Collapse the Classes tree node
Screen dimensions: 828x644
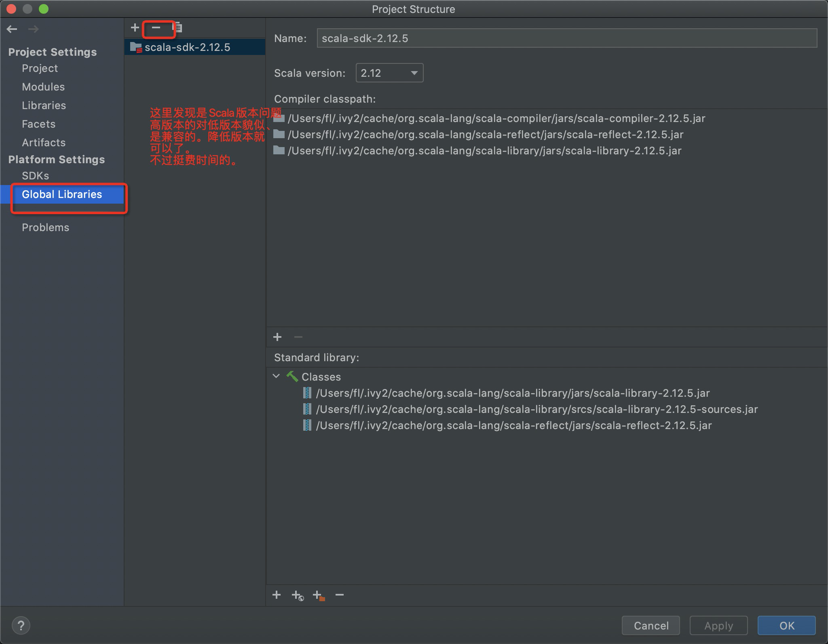[277, 376]
